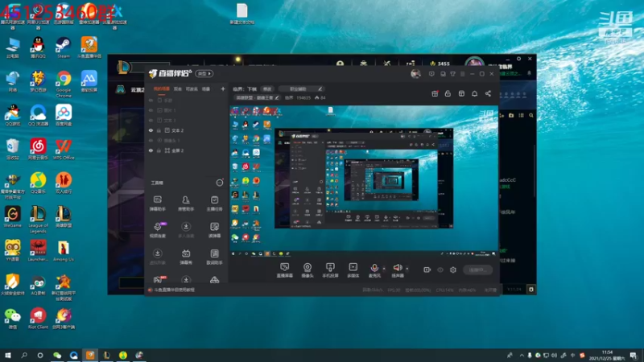Image resolution: width=644 pixels, height=362 pixels.
Task: Toggle visibility eye of 文本 2 source
Action: point(151,130)
